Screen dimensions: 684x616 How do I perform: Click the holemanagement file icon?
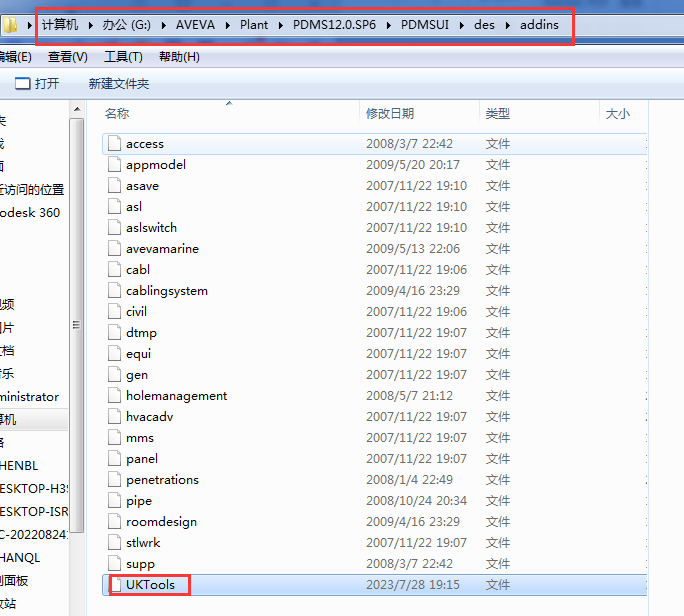point(114,396)
